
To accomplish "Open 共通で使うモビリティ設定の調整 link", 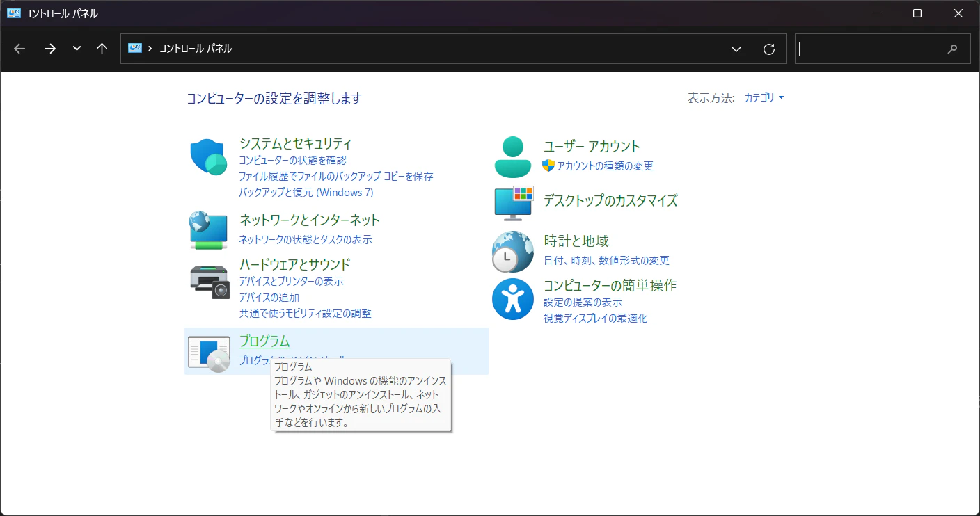I will click(x=306, y=314).
